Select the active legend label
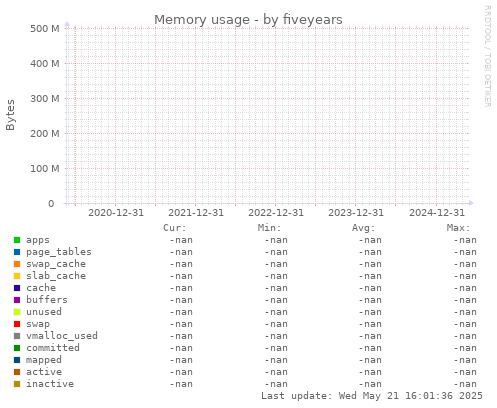This screenshot has width=497, height=408. click(44, 372)
